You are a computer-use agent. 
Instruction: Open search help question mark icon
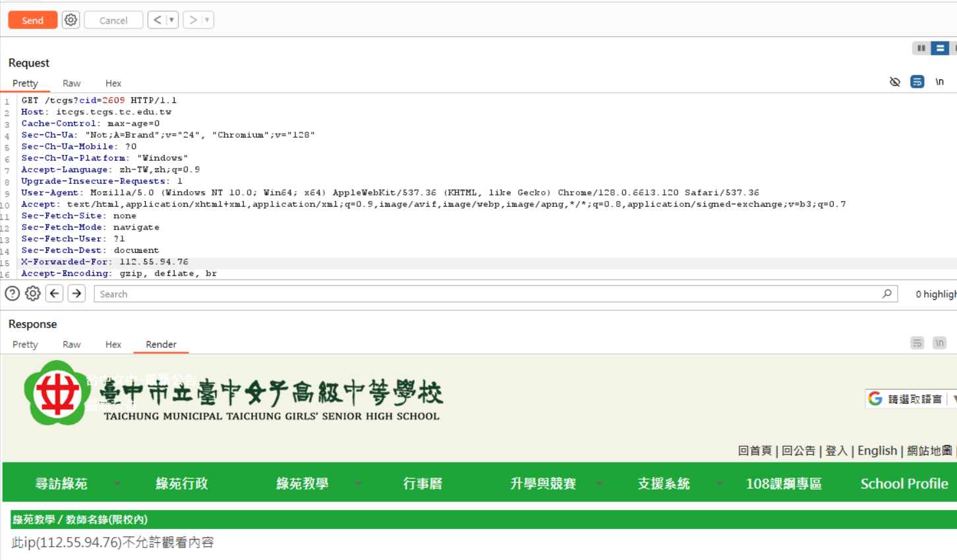pos(12,294)
